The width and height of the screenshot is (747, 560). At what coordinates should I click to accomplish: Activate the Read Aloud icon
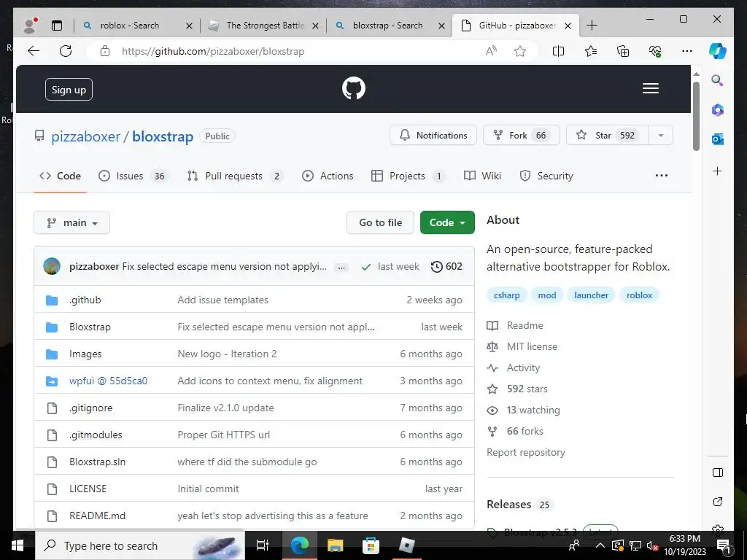point(491,51)
